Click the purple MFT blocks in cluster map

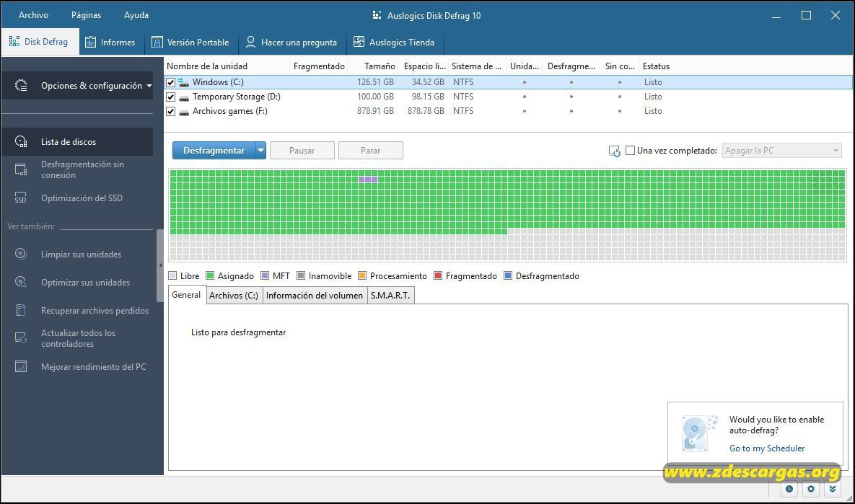point(368,180)
